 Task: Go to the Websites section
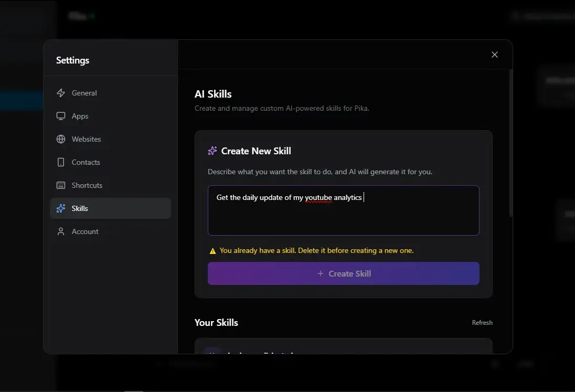86,139
